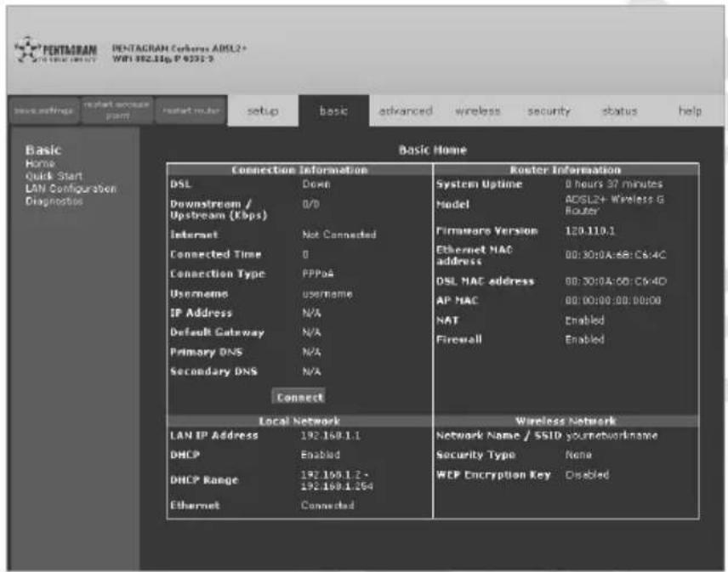Click the Ethernet MAC address value
The image size is (728, 572).
click(x=615, y=255)
